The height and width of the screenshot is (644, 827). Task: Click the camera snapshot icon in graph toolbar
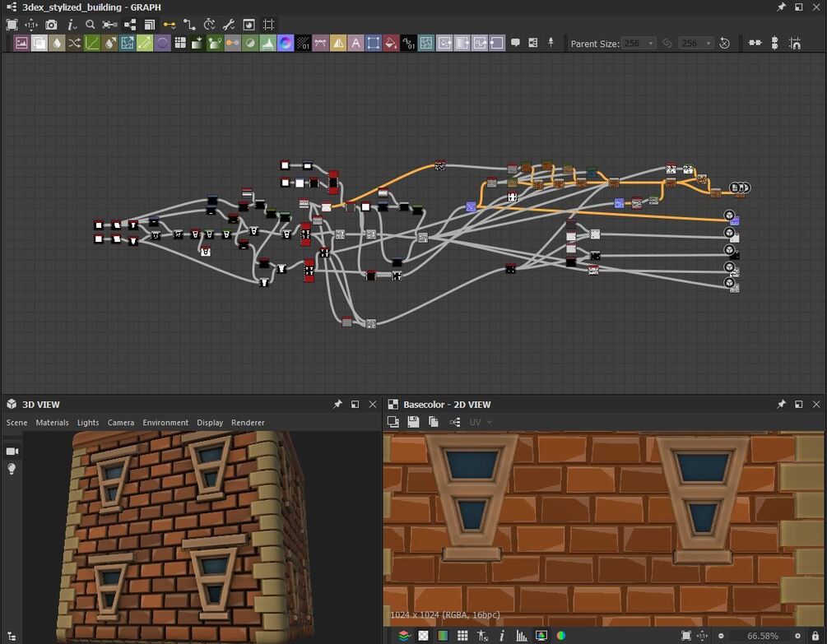(x=51, y=25)
